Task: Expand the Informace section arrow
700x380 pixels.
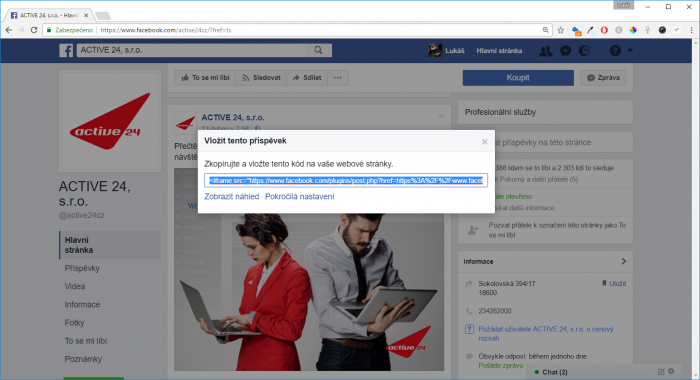Action: pos(624,262)
